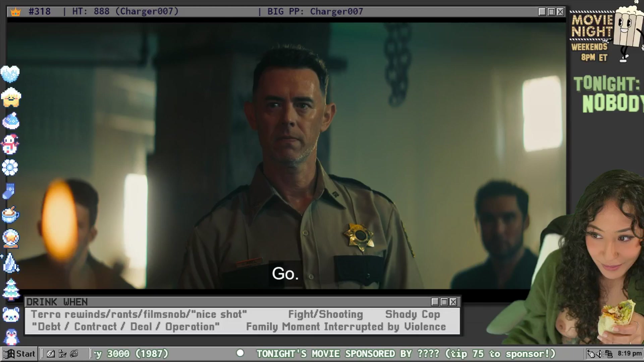This screenshot has height=362, width=644.
Task: Click the white snowflake flower icon
Action: [x=10, y=168]
